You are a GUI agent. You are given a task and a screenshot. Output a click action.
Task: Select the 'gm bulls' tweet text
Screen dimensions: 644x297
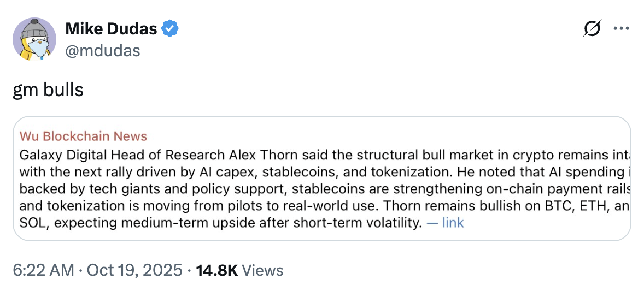(x=48, y=90)
